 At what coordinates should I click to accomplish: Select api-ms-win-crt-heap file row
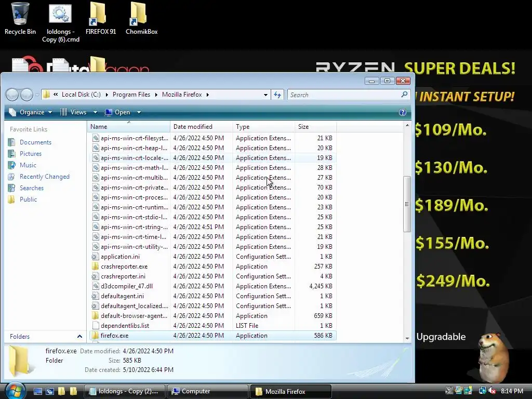[213, 148]
